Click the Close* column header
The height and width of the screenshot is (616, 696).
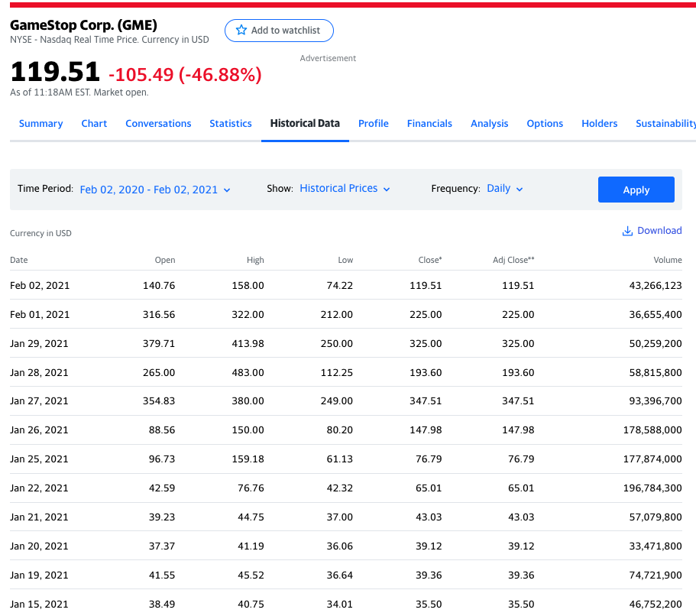point(429,260)
